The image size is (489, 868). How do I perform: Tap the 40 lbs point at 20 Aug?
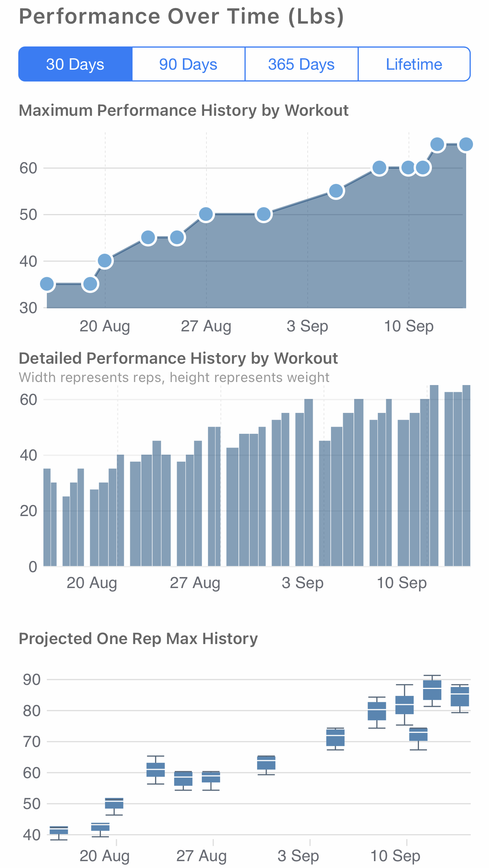tap(105, 261)
